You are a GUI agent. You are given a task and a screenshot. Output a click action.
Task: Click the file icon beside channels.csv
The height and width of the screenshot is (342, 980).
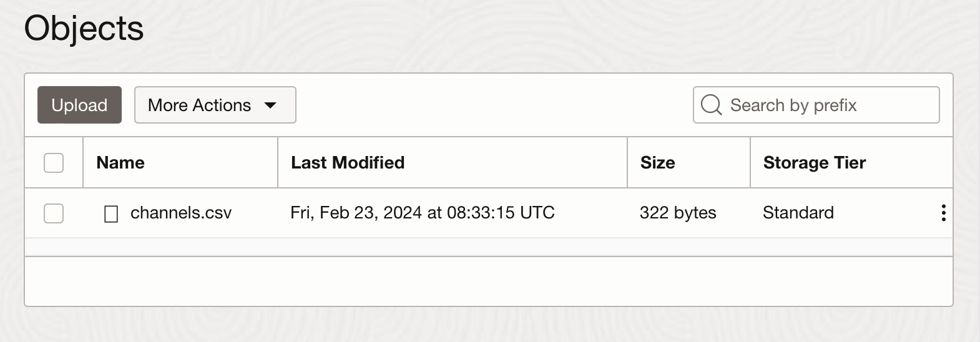click(111, 214)
